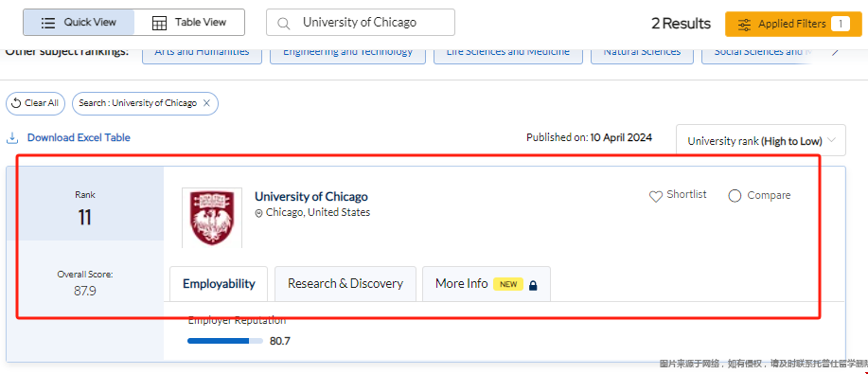Open the More Info tab
The width and height of the screenshot is (868, 374).
pos(487,284)
